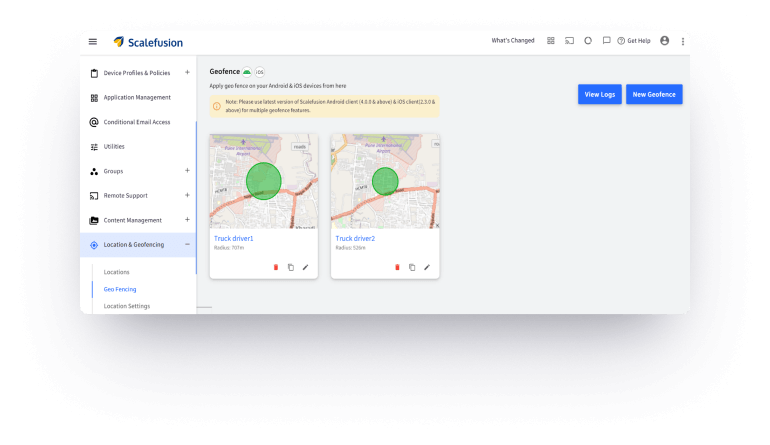Open the chat message icon in header

606,41
